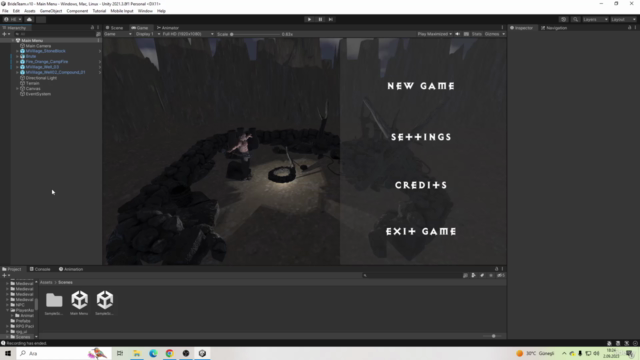Toggle the Stats overlay button

(x=477, y=34)
